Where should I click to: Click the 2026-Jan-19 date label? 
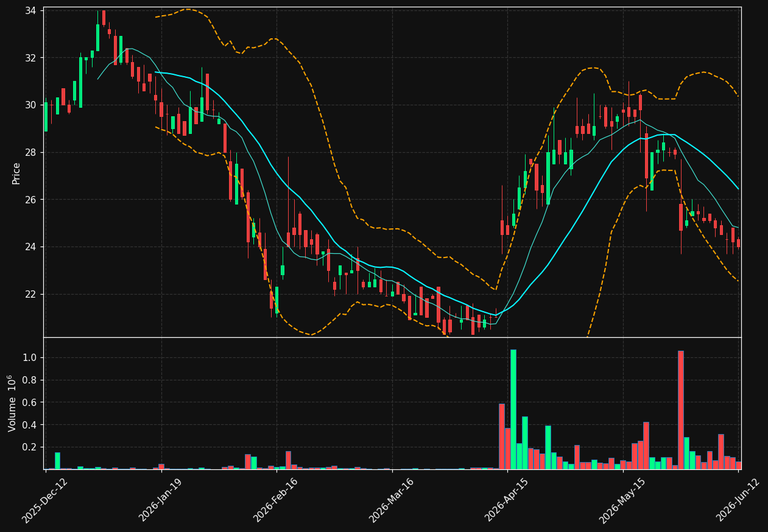click(160, 500)
